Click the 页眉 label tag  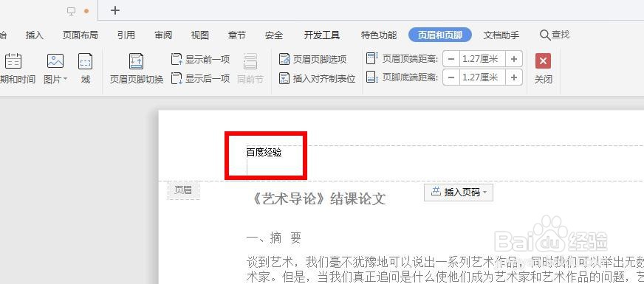pyautogui.click(x=183, y=190)
